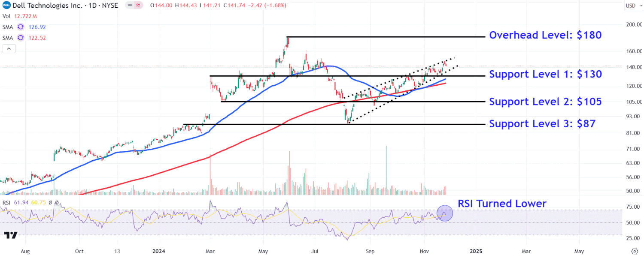Click the TradingView logo at bottom left
The width and height of the screenshot is (644, 255).
click(11, 235)
